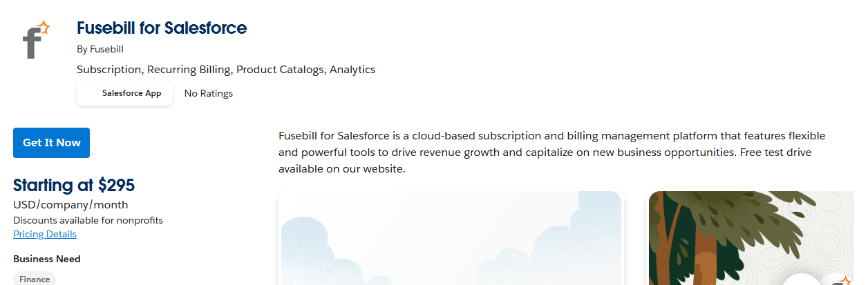Screen dimensions: 868x285
Task: Click the "By Fusebill" publisher name
Action: click(x=100, y=49)
